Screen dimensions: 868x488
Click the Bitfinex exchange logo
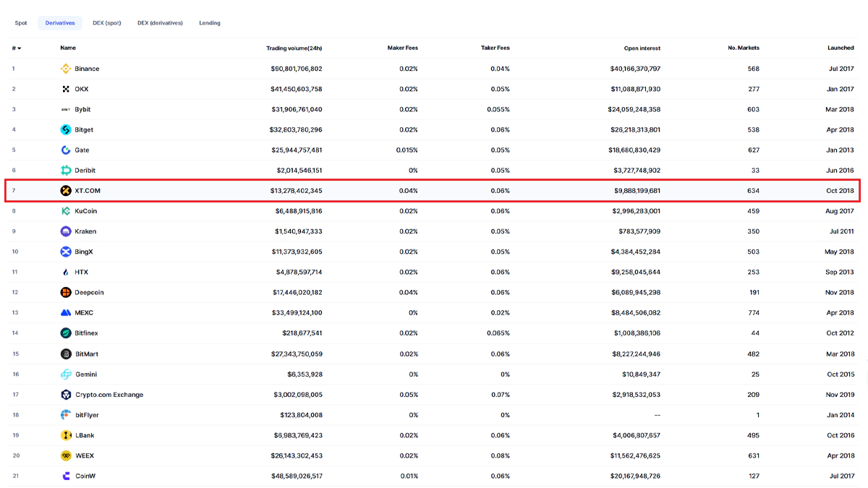pos(66,333)
